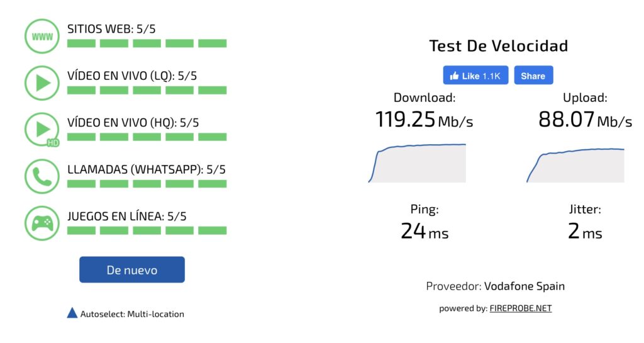Click the live video LQ play icon
644x343 pixels.
pyautogui.click(x=42, y=83)
